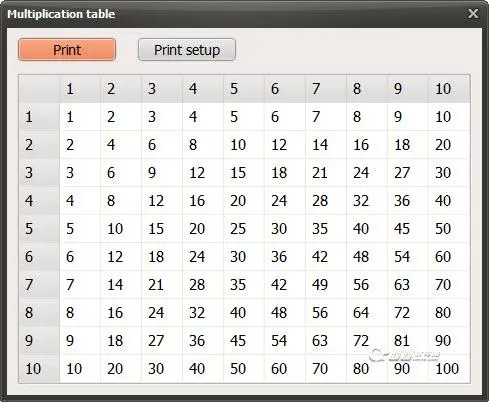Select the empty top-left corner header cell
Image resolution: width=489 pixels, height=402 pixels.
coord(39,89)
